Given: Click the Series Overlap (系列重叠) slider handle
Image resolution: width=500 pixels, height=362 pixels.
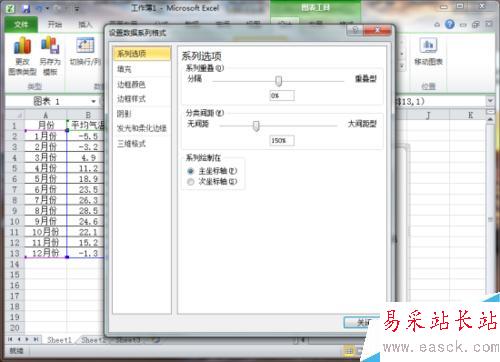Looking at the screenshot, I should tap(279, 81).
